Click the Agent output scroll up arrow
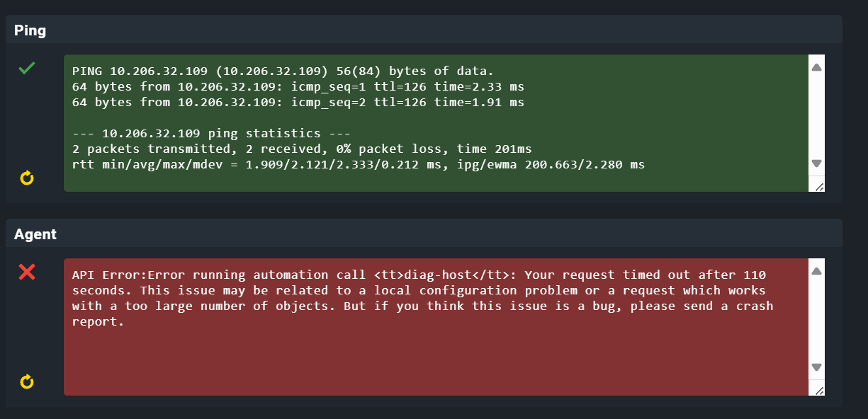This screenshot has height=419, width=868. (816, 271)
